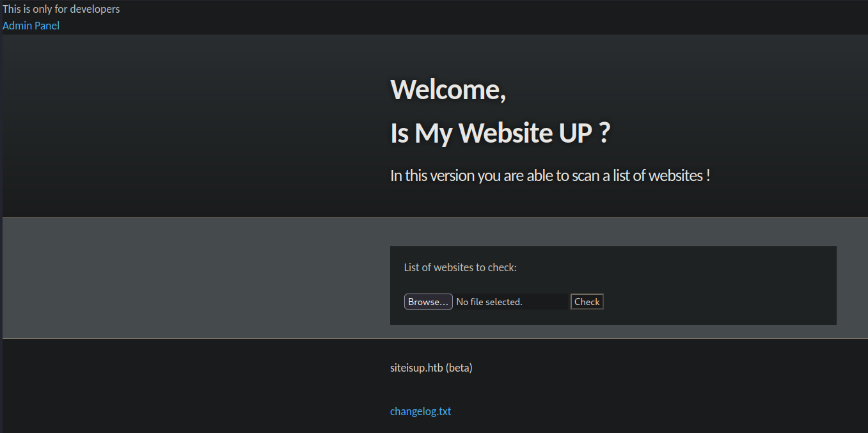The image size is (868, 433).
Task: Click the "This is only for developers" notice
Action: click(x=61, y=9)
